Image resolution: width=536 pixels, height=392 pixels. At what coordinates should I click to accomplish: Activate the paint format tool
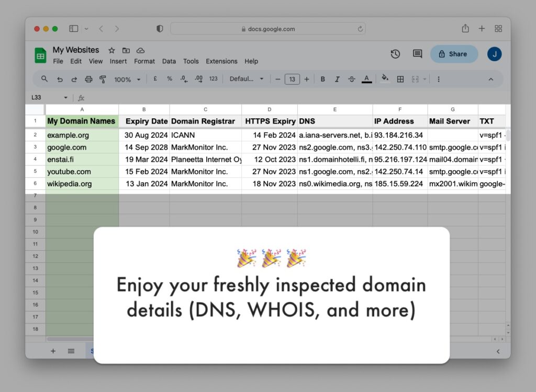tap(103, 79)
